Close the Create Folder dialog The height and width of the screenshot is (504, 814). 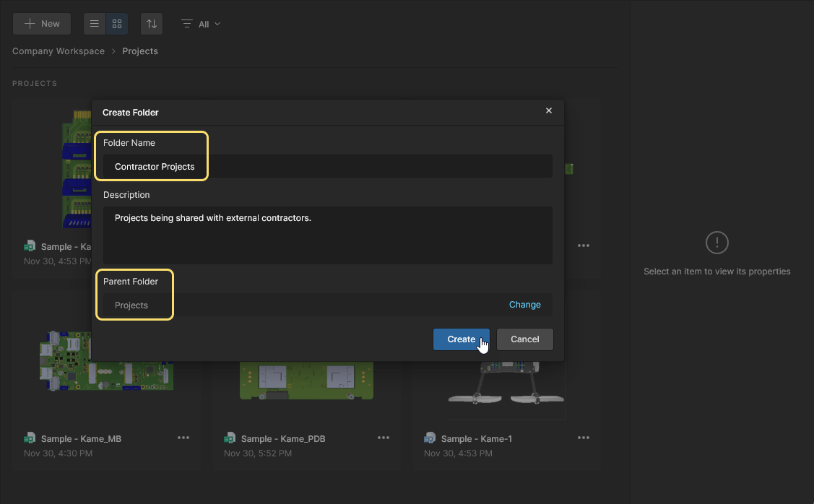549,110
